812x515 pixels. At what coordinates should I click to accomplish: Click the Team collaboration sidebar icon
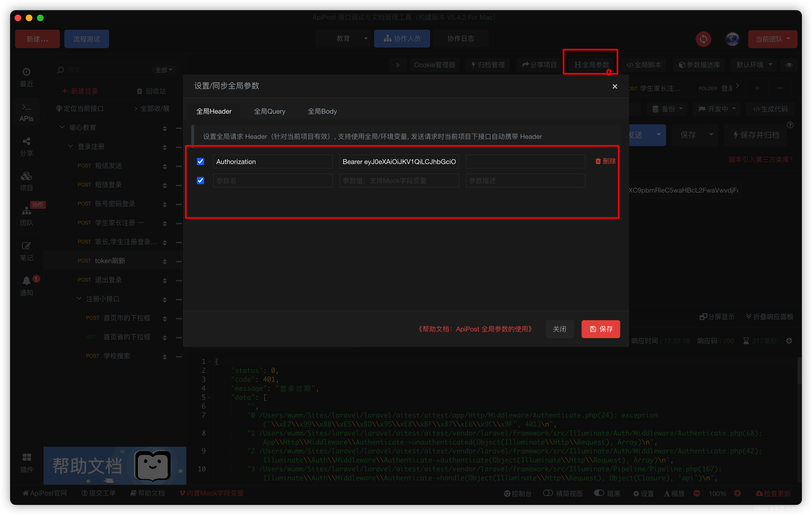click(26, 211)
